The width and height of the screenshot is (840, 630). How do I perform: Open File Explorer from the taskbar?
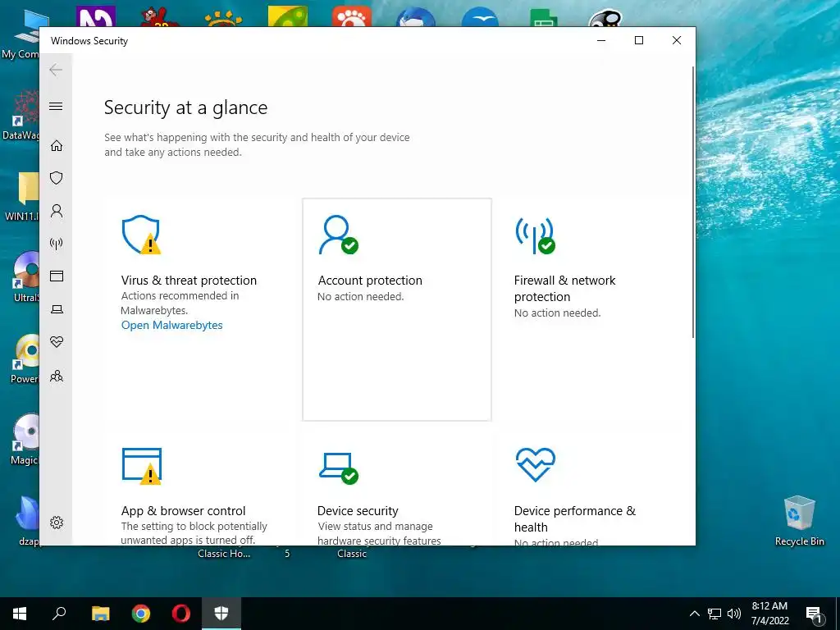[100, 614]
